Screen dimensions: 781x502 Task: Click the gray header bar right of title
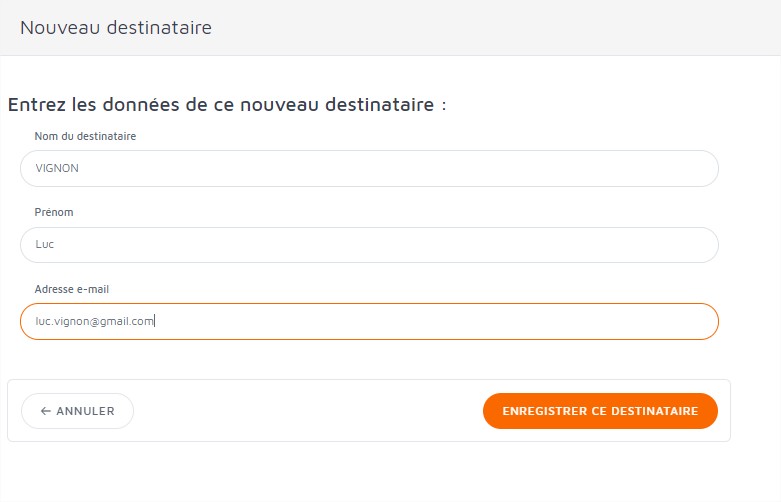tap(500, 28)
